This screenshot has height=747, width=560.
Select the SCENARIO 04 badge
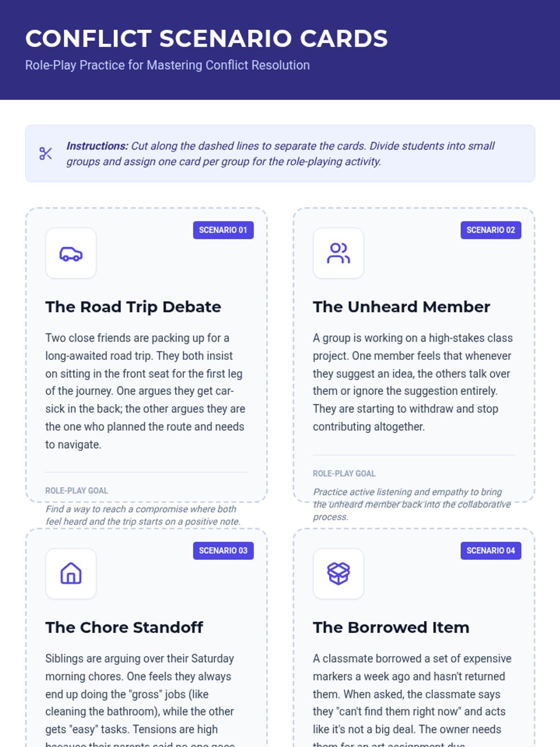click(490, 551)
